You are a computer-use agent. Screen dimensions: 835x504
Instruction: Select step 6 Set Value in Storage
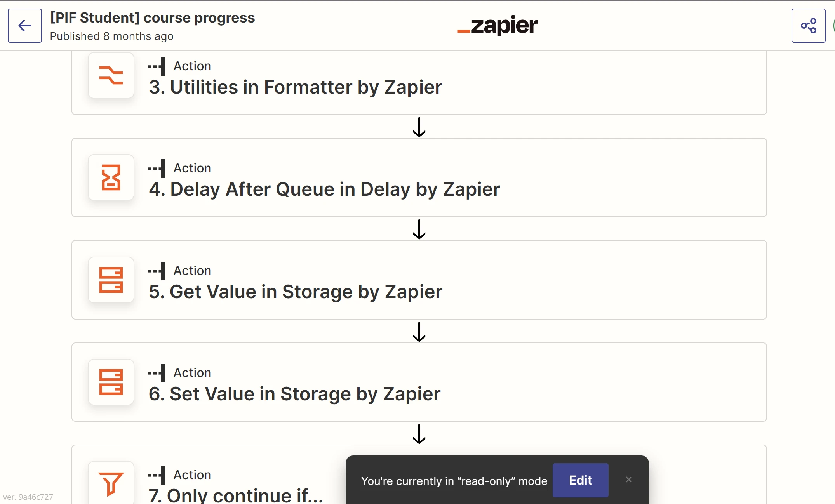click(x=294, y=394)
